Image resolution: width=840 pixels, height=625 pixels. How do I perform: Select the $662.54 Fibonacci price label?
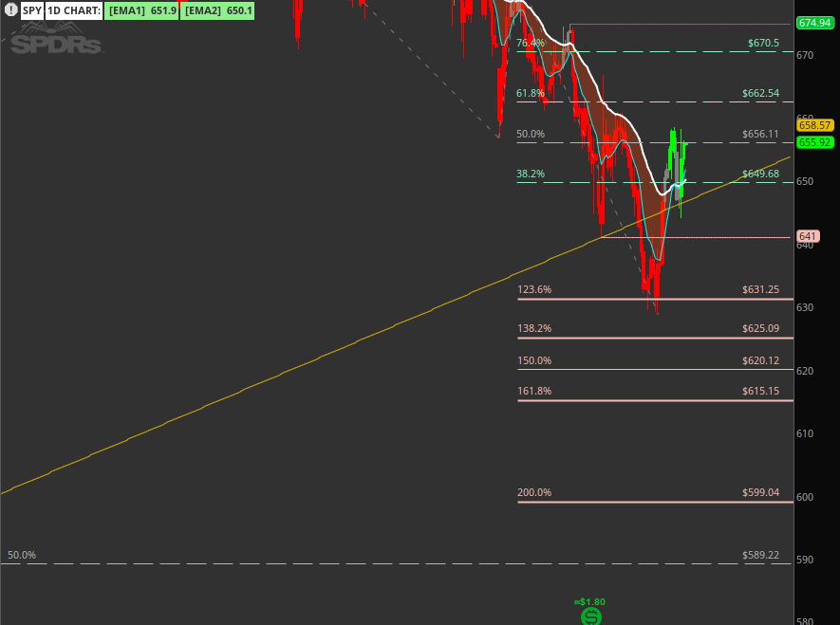click(760, 93)
